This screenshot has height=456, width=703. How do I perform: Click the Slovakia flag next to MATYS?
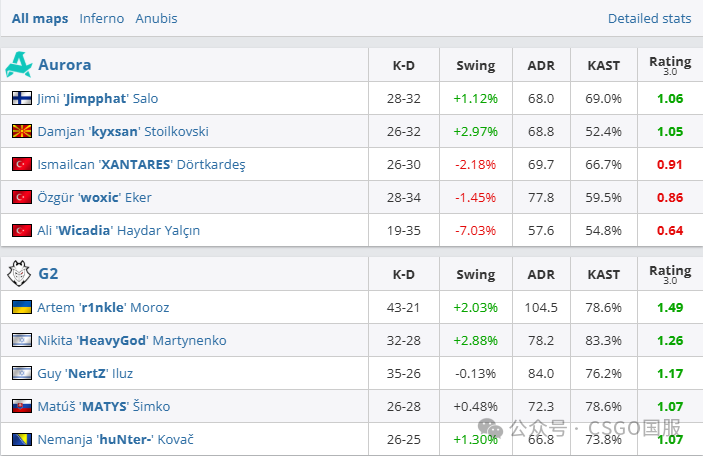(x=22, y=406)
